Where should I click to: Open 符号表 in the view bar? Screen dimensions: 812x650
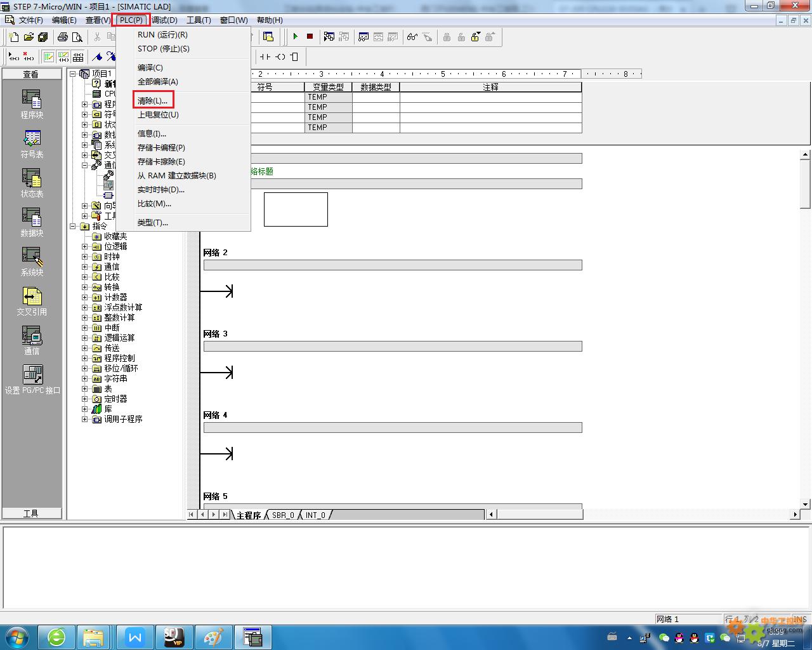tap(32, 143)
